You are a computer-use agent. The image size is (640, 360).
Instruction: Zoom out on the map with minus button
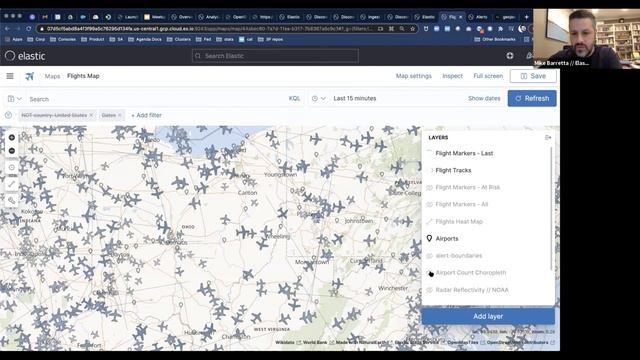tap(12, 151)
